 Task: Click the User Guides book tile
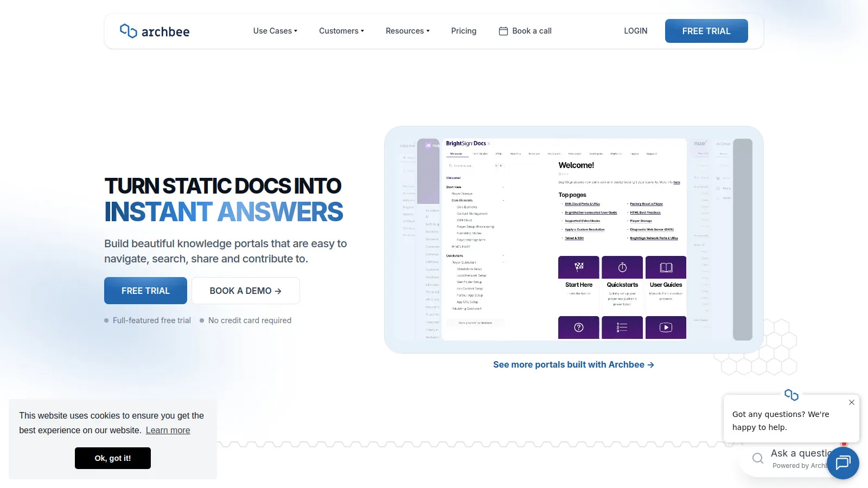pos(666,267)
